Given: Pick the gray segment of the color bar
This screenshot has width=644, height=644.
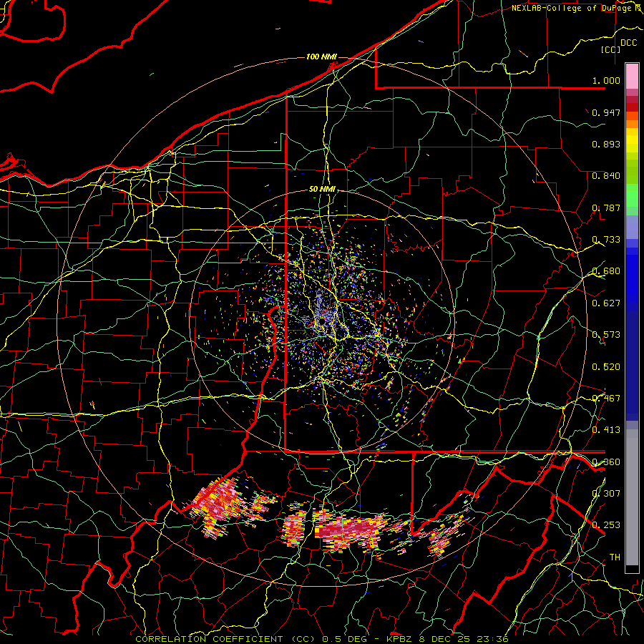Looking at the screenshot, I should (x=632, y=497).
